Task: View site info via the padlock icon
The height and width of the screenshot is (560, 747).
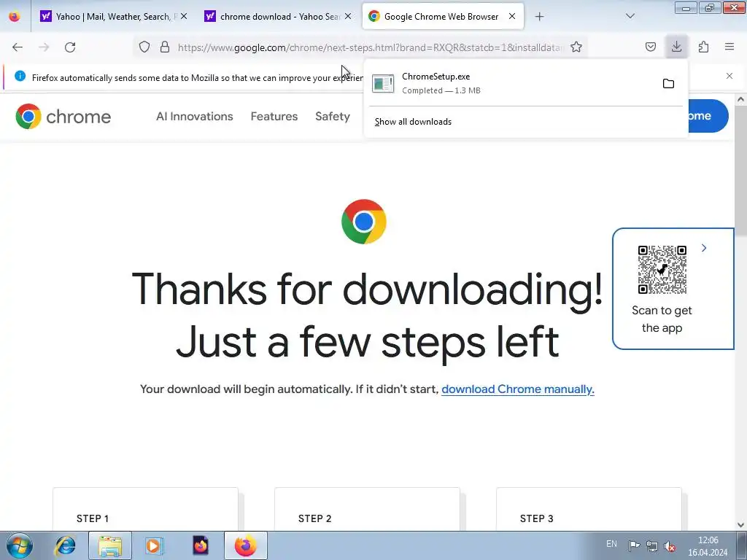Action: tap(165, 47)
